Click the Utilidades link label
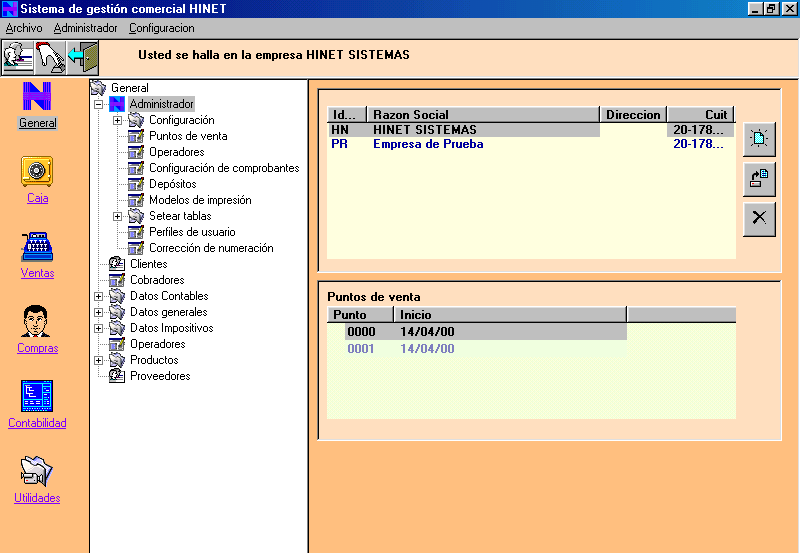Screen dimensions: 800x553 pos(37,498)
